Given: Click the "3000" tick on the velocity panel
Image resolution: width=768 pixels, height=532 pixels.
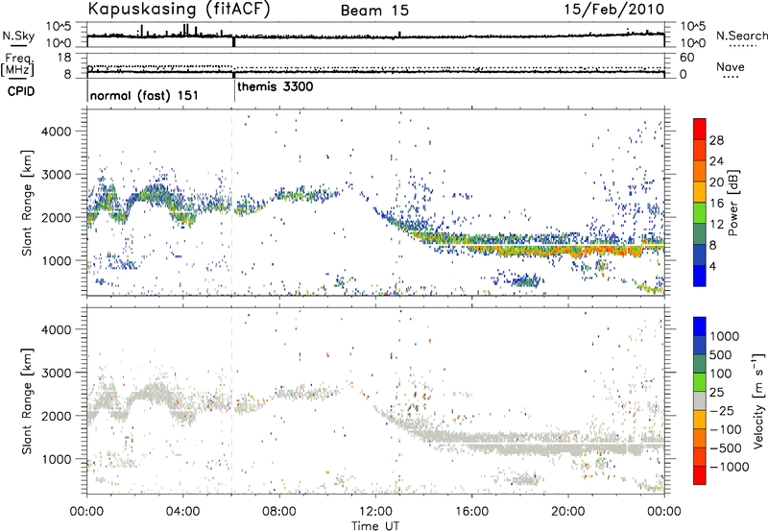Looking at the screenshot, I should [x=56, y=373].
